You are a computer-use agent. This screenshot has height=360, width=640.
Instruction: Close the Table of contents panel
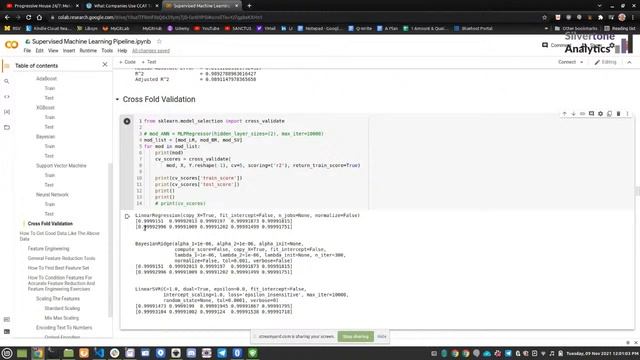[105, 64]
